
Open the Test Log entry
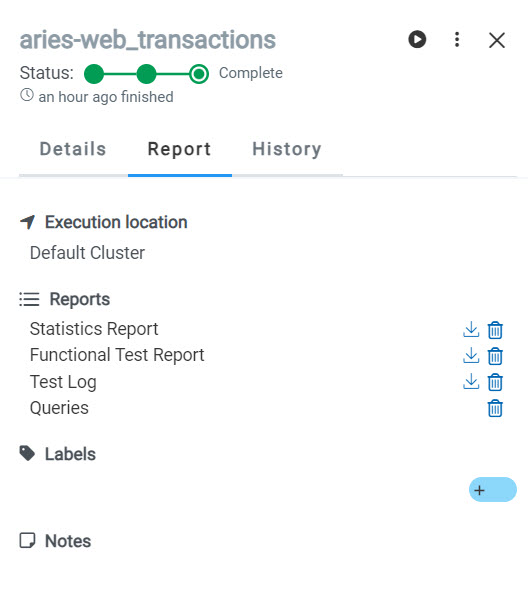pyautogui.click(x=63, y=382)
